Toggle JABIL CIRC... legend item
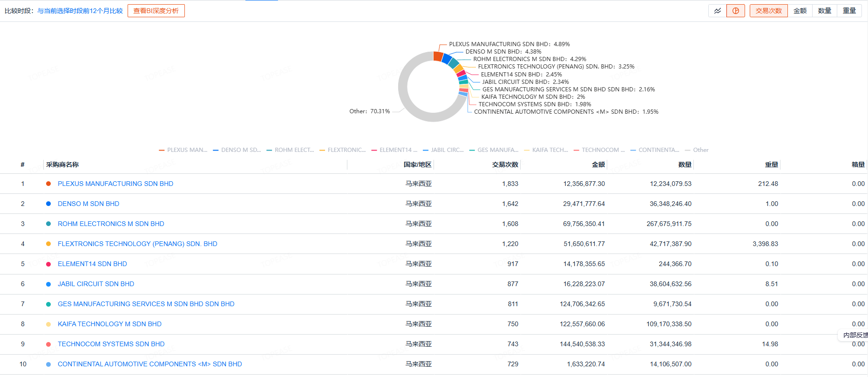 (x=443, y=150)
